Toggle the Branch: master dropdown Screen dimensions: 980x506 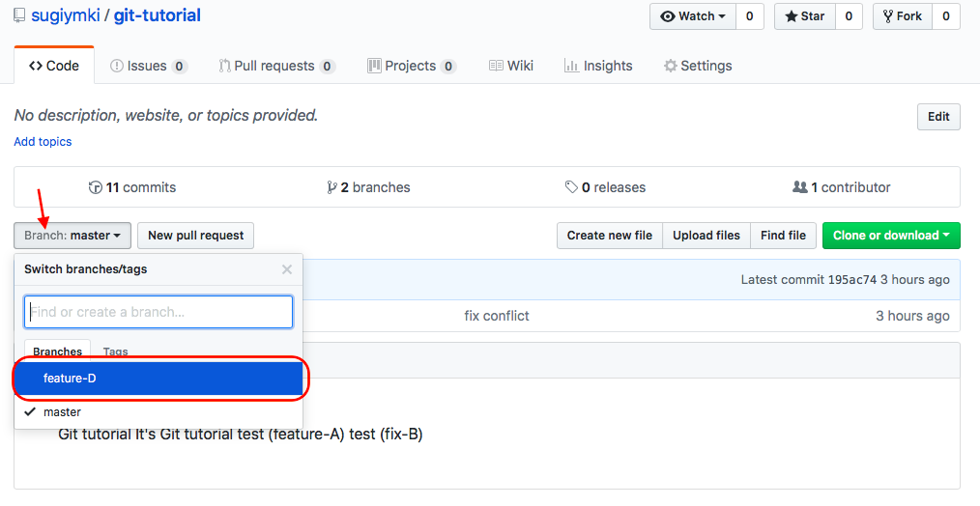pos(72,236)
